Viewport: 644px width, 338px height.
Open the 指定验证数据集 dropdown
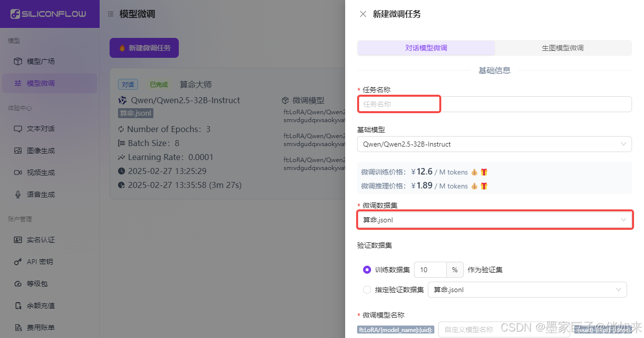[x=527, y=290]
